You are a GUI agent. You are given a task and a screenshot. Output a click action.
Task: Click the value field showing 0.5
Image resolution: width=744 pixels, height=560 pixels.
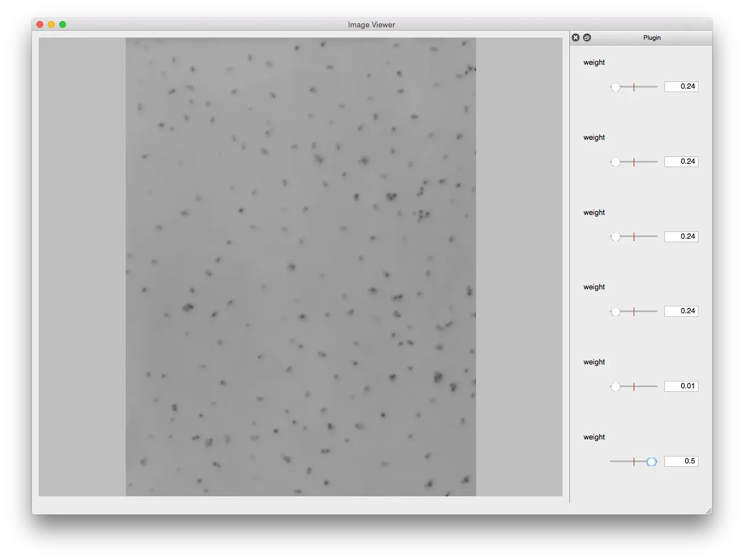(x=681, y=461)
